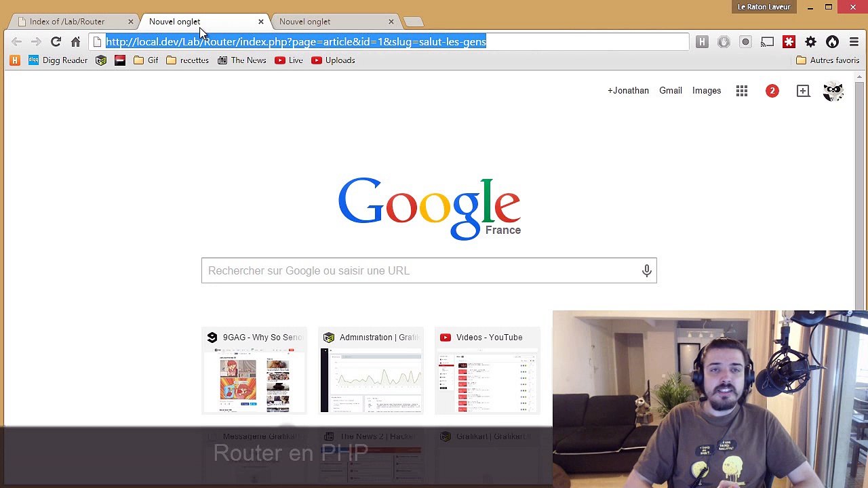The image size is (868, 488).
Task: Open Google notifications badge showing 2
Action: click(772, 91)
